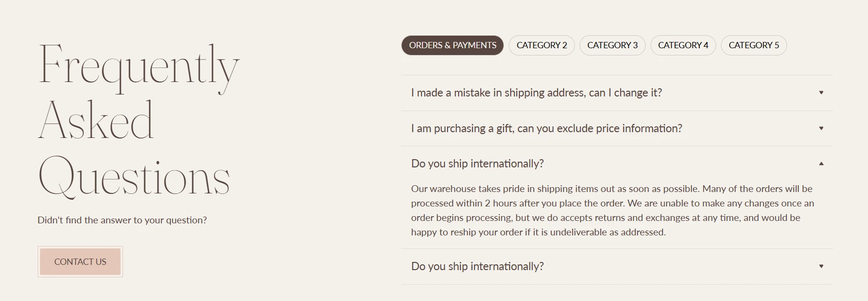Image resolution: width=868 pixels, height=301 pixels.
Task: Open 'I made a mistake in shipping address' question
Action: 536,93
